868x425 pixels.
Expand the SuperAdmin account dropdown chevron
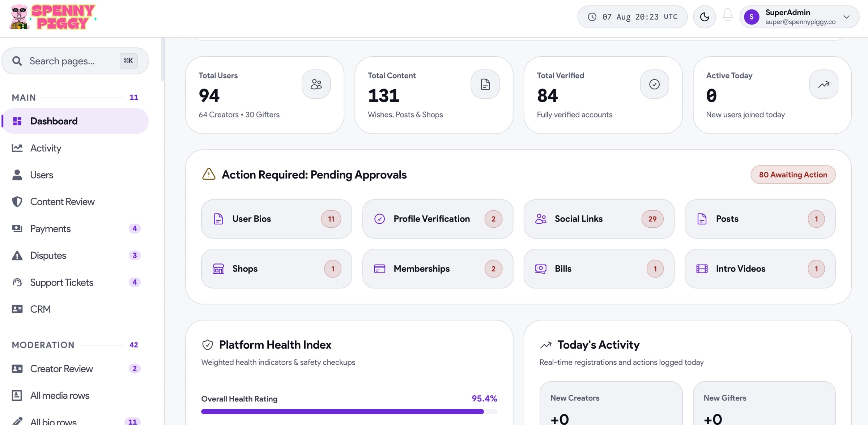(846, 17)
